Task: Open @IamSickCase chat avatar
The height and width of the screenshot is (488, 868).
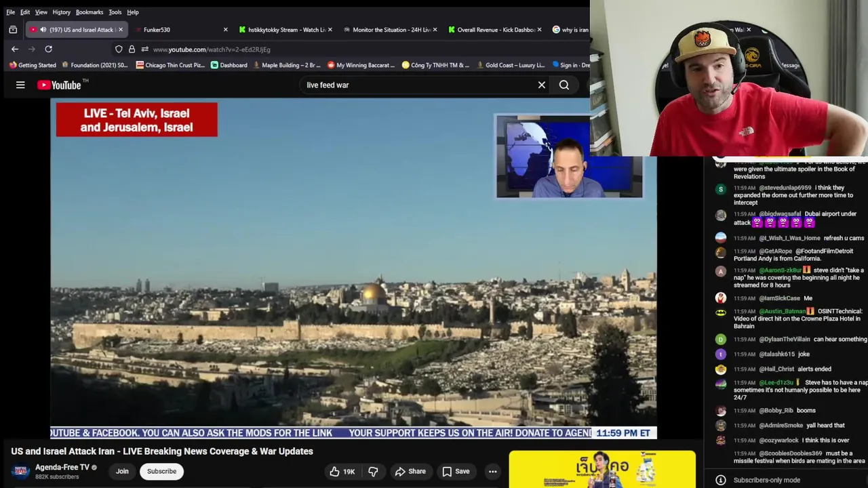Action: pos(720,298)
